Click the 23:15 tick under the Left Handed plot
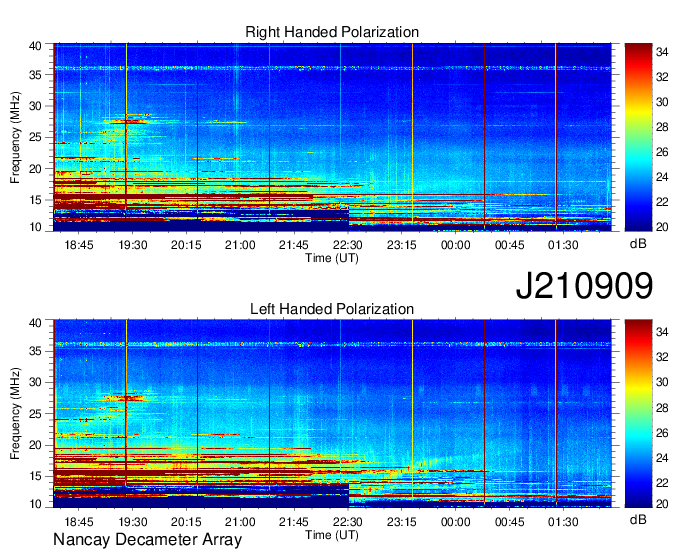The height and width of the screenshot is (552, 680). (x=401, y=522)
